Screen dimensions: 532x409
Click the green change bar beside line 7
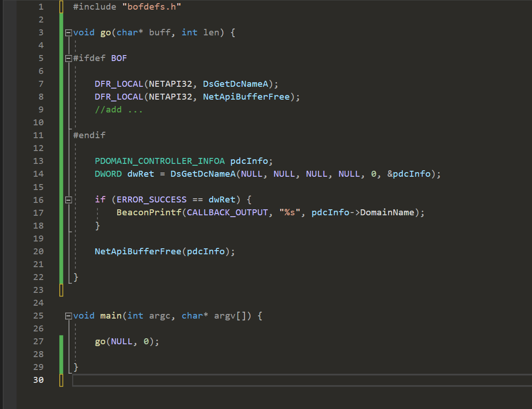[61, 84]
